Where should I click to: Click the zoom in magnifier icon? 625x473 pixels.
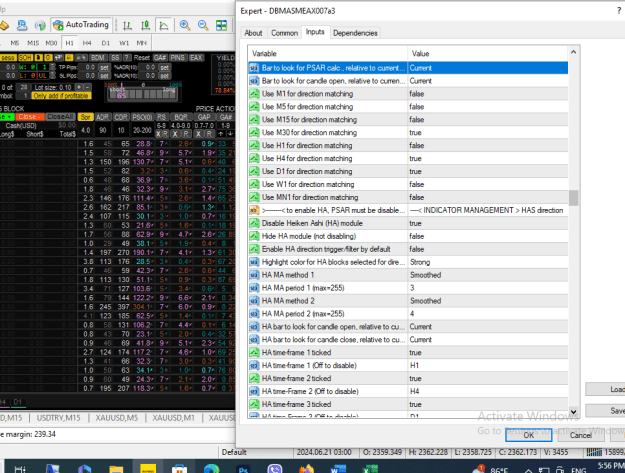coord(185,26)
